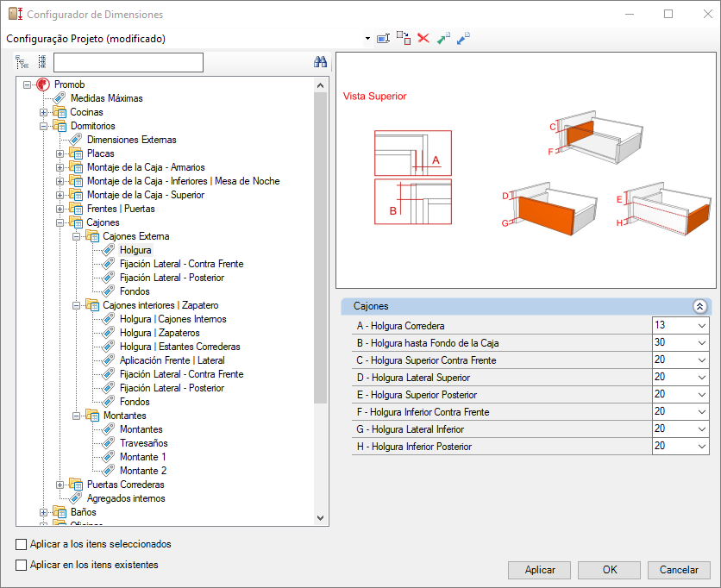Click the Holgura | Zapateros tag icon
This screenshot has width=721, height=588.
pos(109,333)
